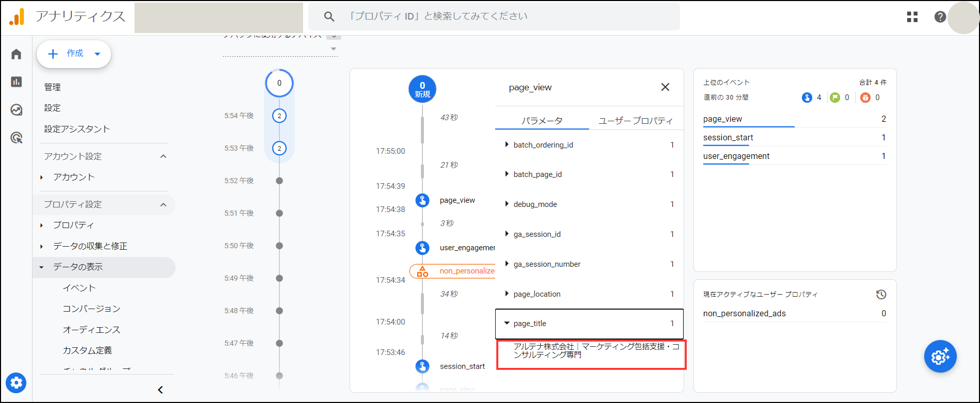The height and width of the screenshot is (403, 980).
Task: Click the blue Admin gear icon
Action: tap(17, 383)
